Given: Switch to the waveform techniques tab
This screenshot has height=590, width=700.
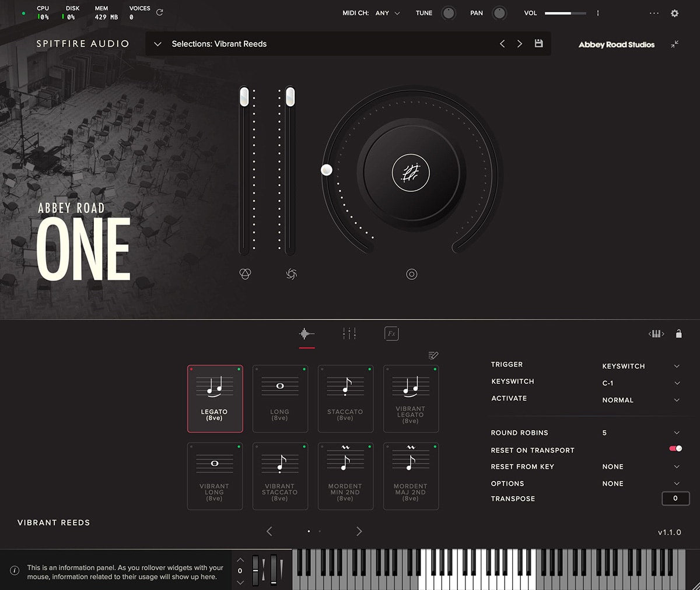Looking at the screenshot, I should 306,333.
